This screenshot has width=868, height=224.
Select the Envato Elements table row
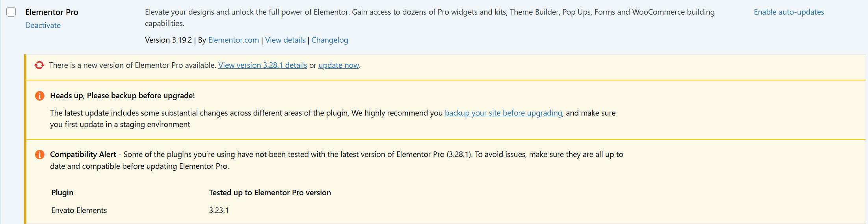79,210
